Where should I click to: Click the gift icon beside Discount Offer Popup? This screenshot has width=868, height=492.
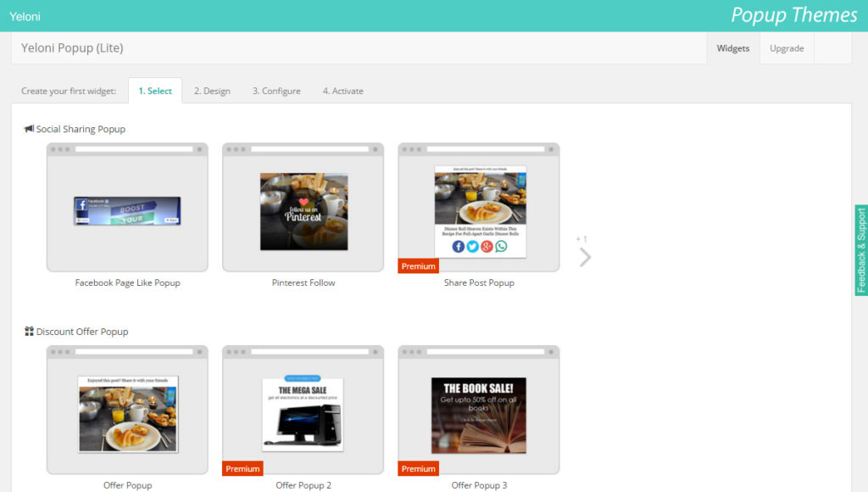29,332
